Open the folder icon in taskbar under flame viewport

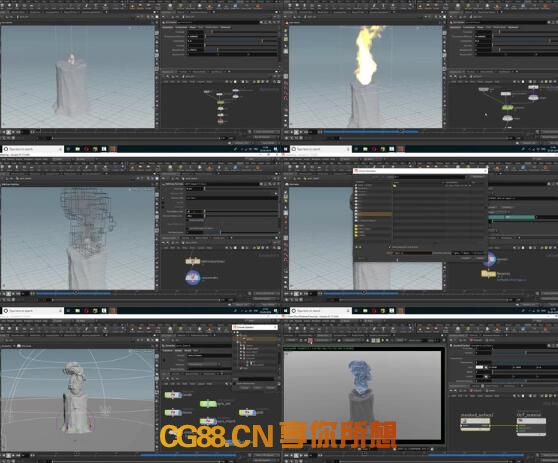pyautogui.click(x=365, y=149)
